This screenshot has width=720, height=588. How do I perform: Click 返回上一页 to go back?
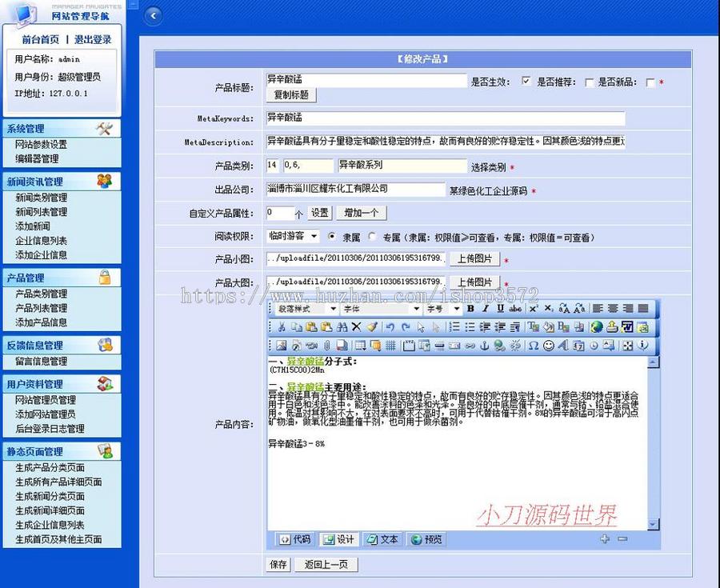coord(326,564)
